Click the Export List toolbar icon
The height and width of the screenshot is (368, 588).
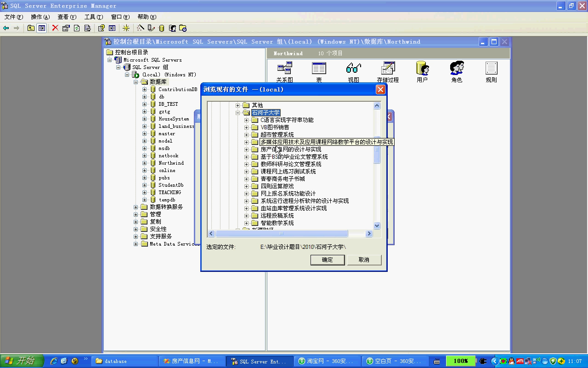(x=87, y=28)
